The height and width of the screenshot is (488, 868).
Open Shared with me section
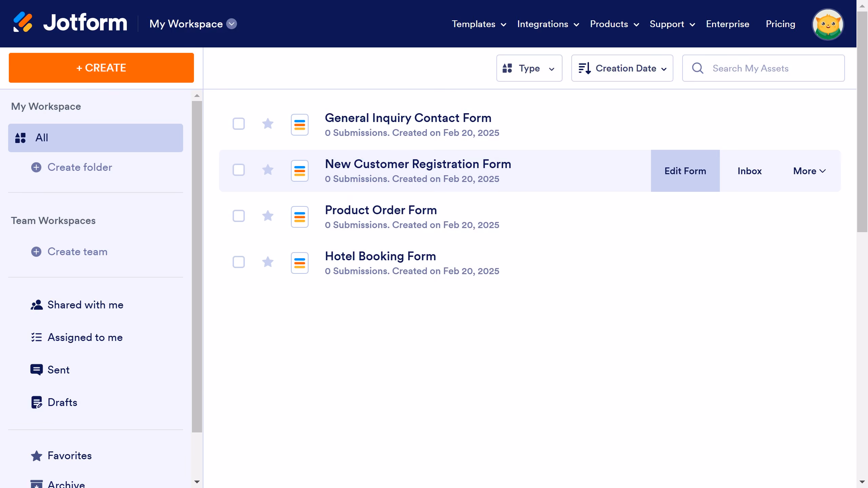85,305
